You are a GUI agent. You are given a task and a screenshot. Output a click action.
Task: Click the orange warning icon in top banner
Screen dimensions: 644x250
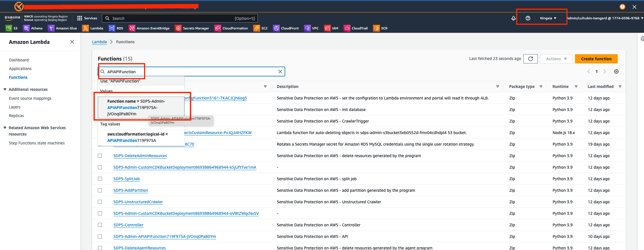[x=622, y=7]
